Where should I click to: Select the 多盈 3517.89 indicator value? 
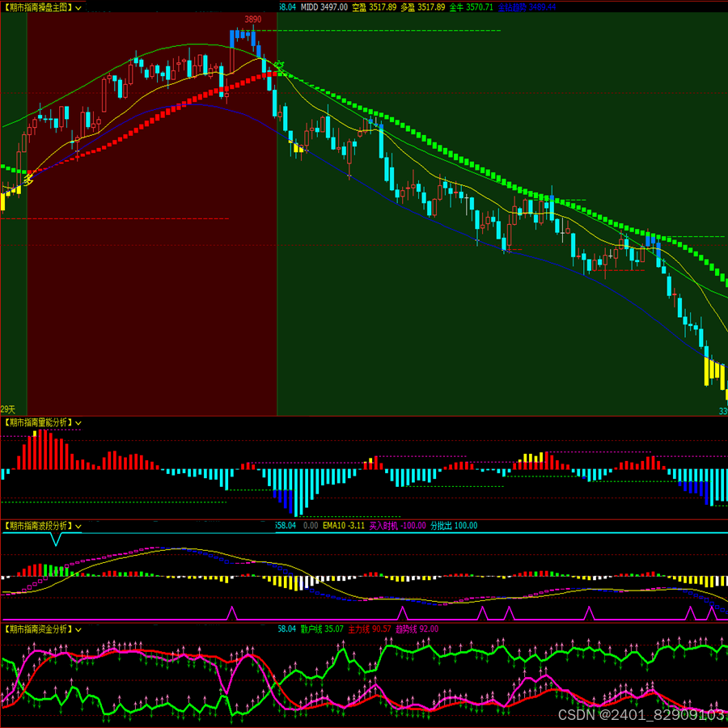pos(423,7)
